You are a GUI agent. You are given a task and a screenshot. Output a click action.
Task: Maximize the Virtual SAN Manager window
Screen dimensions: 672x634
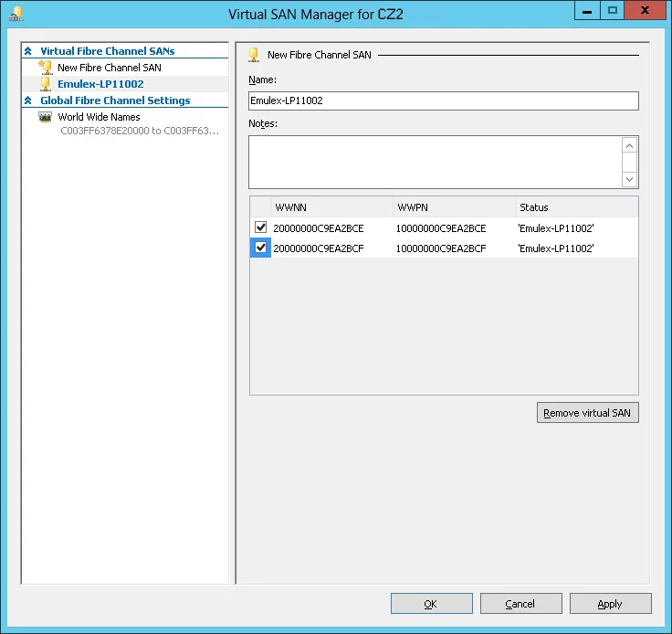(613, 11)
